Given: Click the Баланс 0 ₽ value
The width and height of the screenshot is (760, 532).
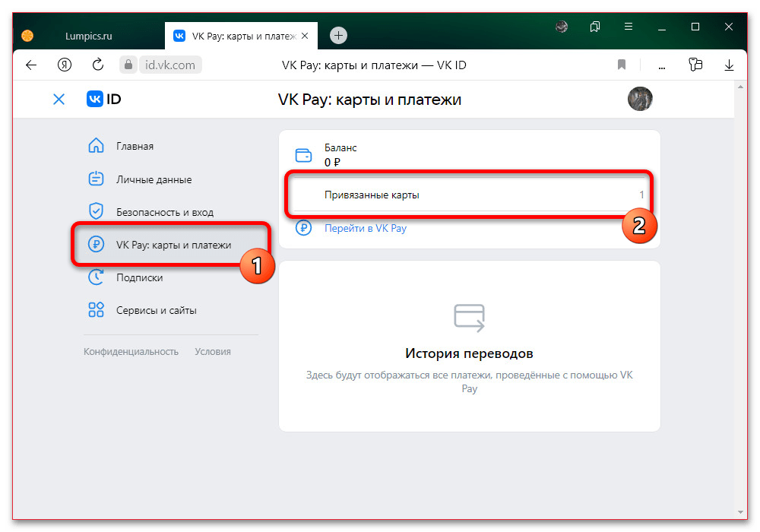Looking at the screenshot, I should 333,163.
